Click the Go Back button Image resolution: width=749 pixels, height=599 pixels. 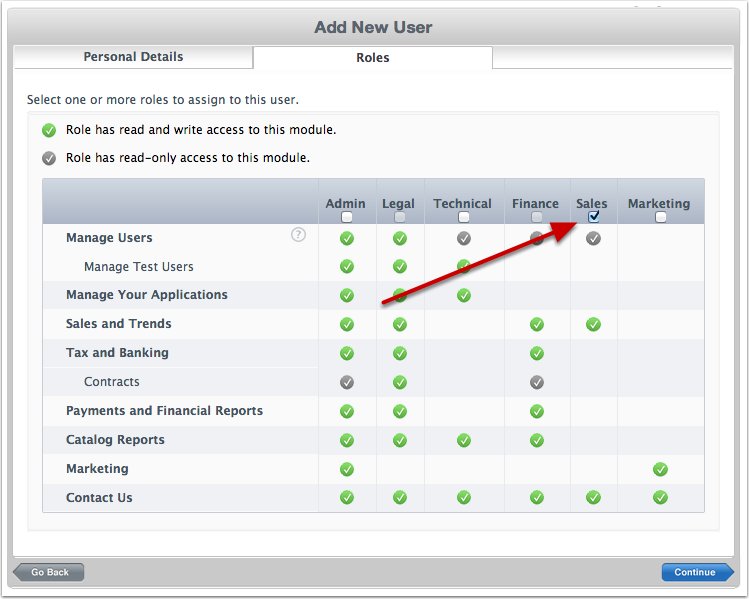[49, 572]
